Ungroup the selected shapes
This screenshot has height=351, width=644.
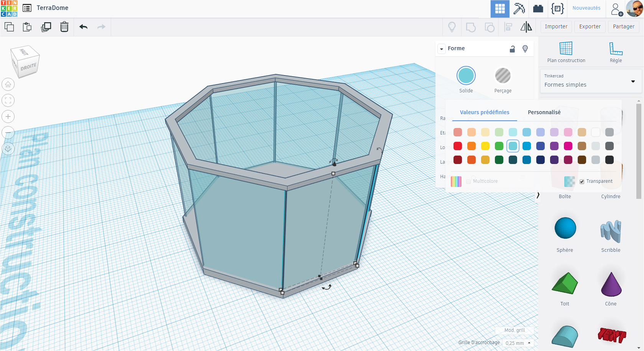click(490, 27)
